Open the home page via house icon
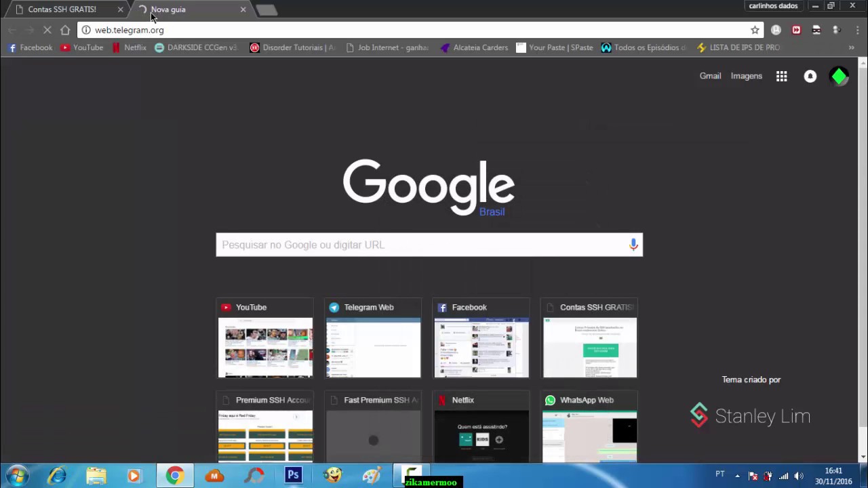The image size is (868, 488). pyautogui.click(x=65, y=30)
